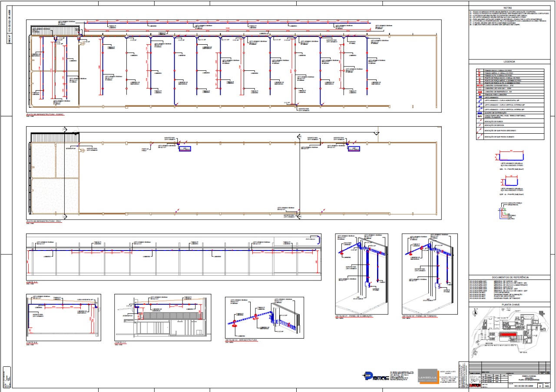556x392 pixels.
Task: Click the Planta de Infraestrutura - Forro title
Action: 45,115
